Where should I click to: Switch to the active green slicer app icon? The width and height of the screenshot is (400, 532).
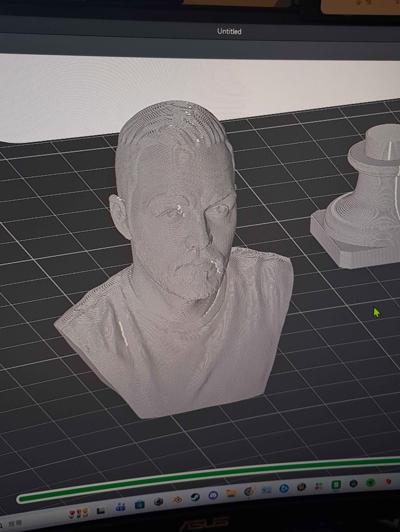tap(336, 485)
